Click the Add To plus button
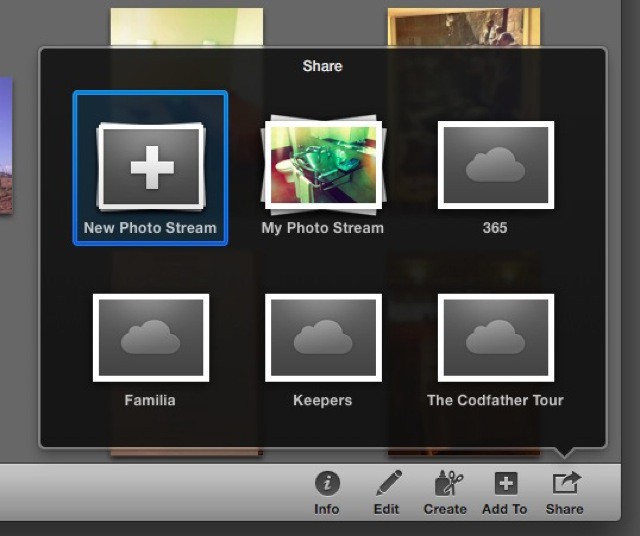This screenshot has width=640, height=536. tap(505, 485)
